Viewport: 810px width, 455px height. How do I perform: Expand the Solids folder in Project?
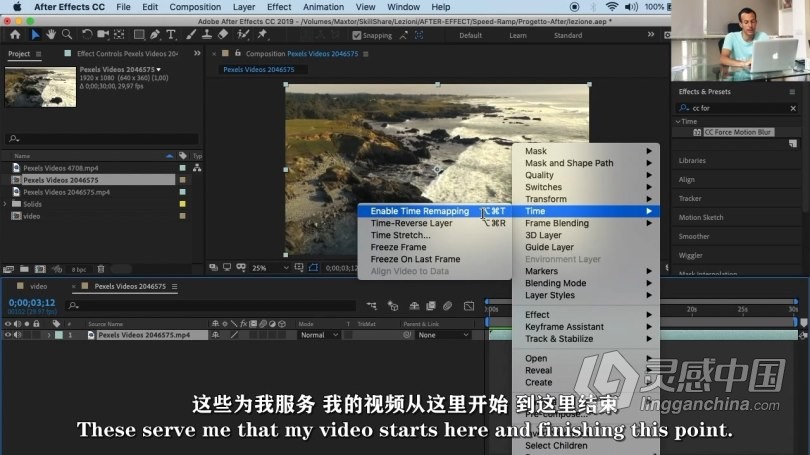5,204
